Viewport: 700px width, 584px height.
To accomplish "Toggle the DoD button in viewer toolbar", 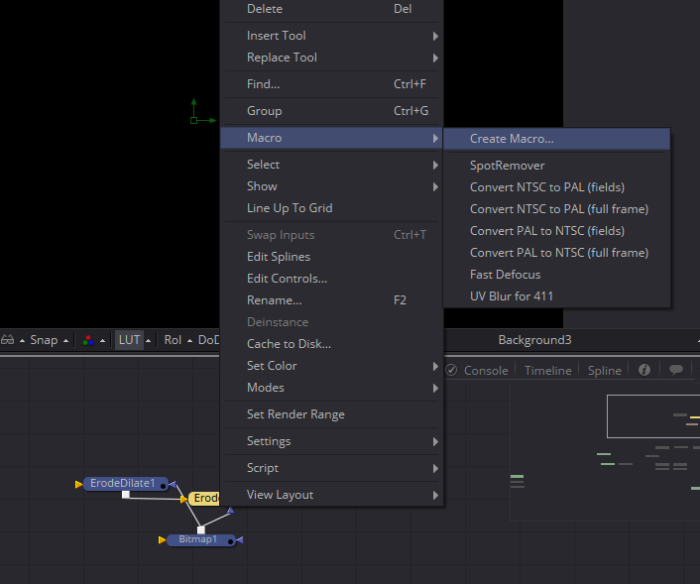I will 208,340.
